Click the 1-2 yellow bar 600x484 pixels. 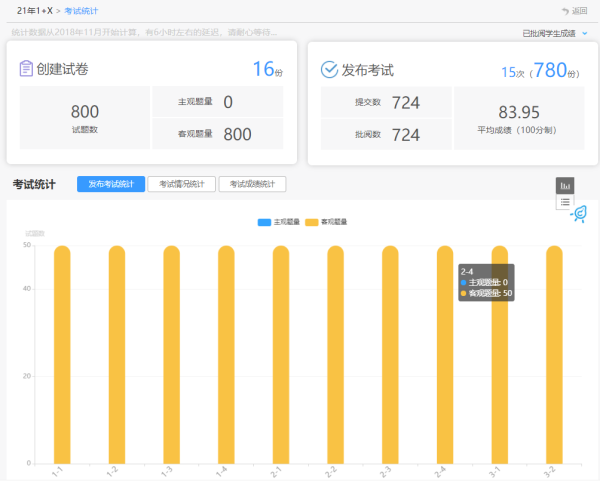click(117, 355)
